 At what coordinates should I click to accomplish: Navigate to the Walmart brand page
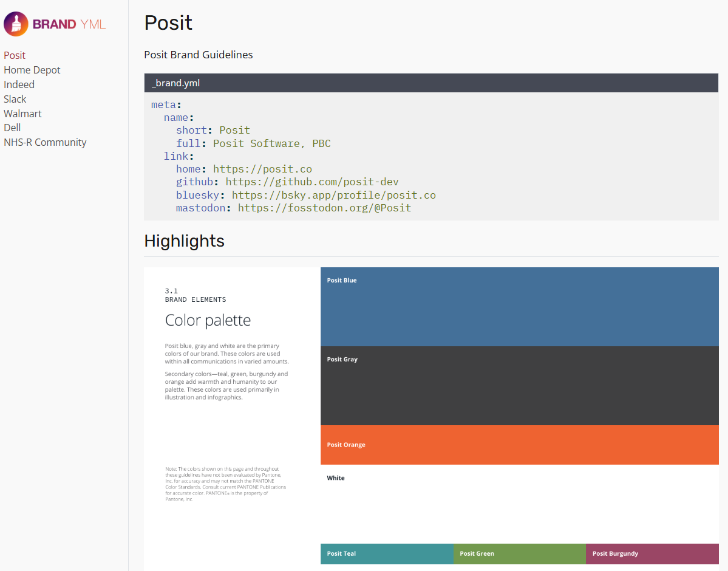tap(22, 114)
